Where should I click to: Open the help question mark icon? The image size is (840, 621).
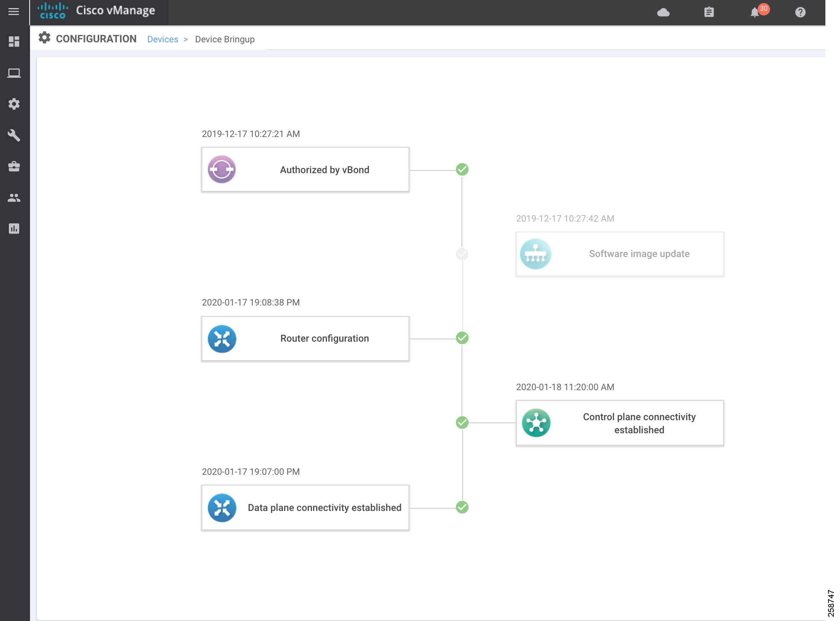[800, 12]
